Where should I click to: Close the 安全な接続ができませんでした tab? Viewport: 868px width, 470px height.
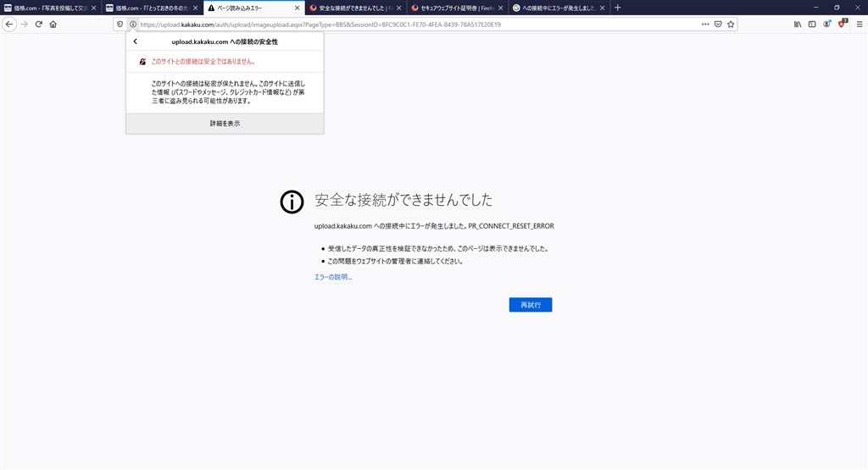coord(398,8)
